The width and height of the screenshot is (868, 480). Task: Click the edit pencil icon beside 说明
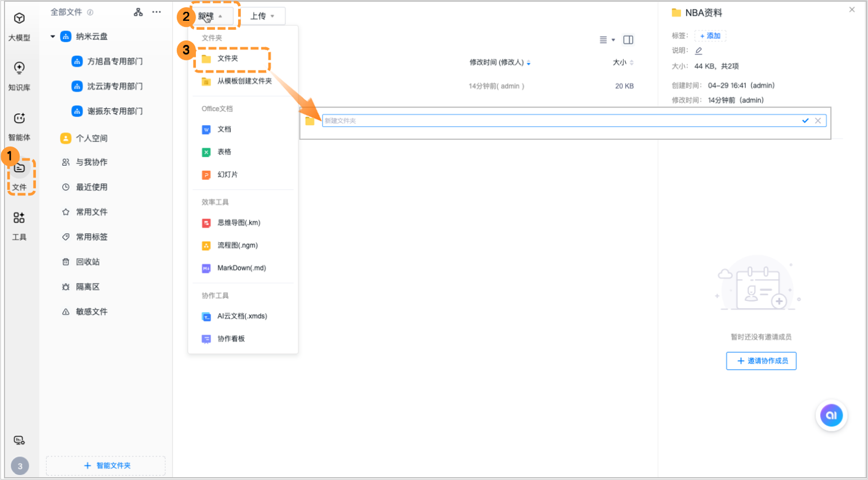click(x=699, y=51)
